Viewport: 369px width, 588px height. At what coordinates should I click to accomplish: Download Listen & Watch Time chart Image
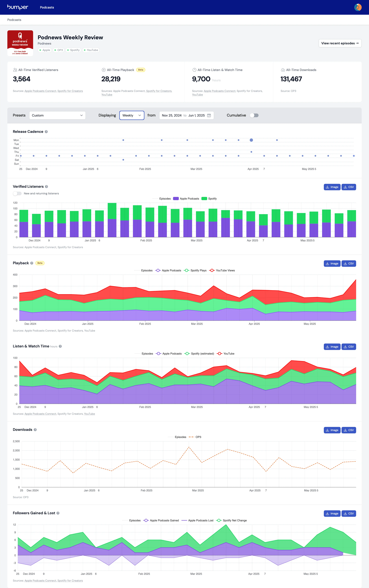[332, 347]
